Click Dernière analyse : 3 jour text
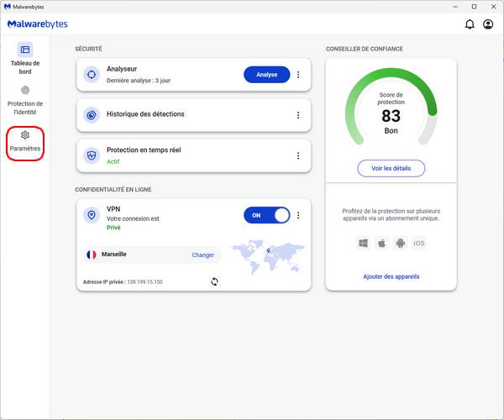Viewport: 504px width, 420px height. 139,81
